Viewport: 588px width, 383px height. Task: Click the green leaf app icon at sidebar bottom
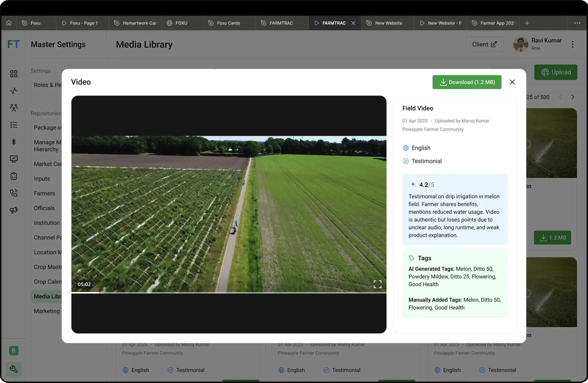pos(14,351)
